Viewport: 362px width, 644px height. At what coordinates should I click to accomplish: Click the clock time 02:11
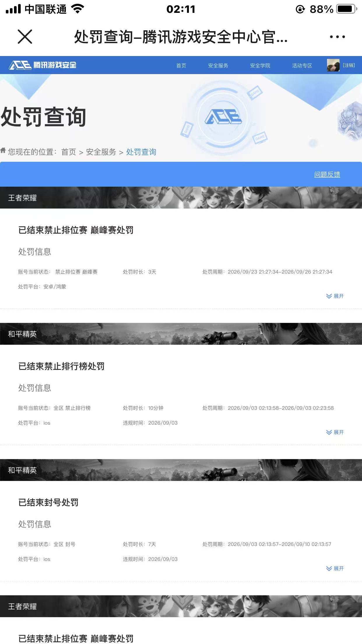[x=181, y=9]
